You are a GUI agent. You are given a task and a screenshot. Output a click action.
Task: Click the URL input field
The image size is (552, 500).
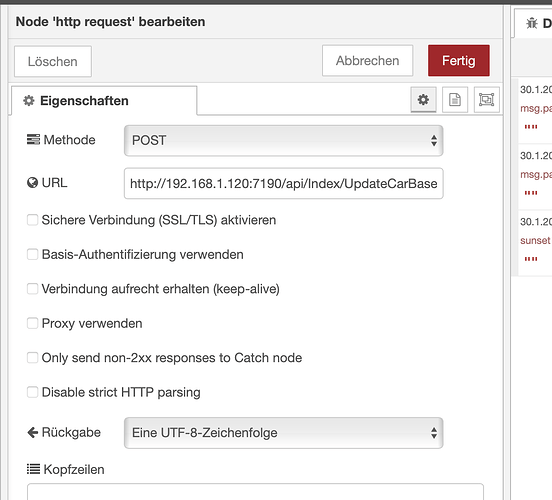283,183
